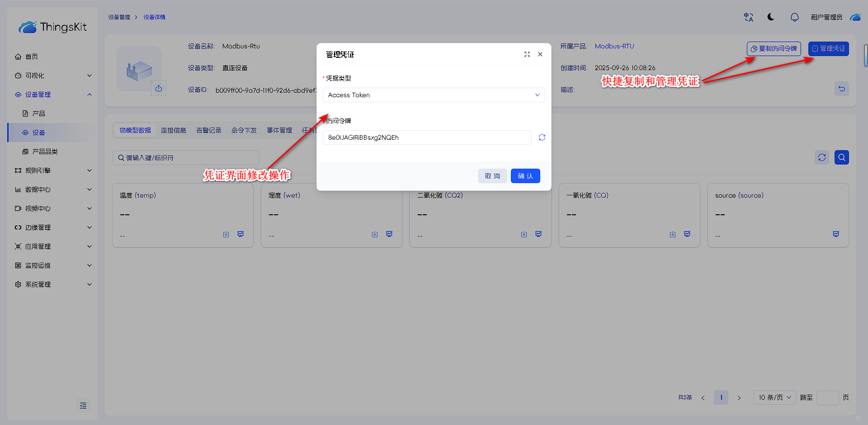Click the back arrow icon in device panel
This screenshot has width=868, height=425.
[841, 89]
